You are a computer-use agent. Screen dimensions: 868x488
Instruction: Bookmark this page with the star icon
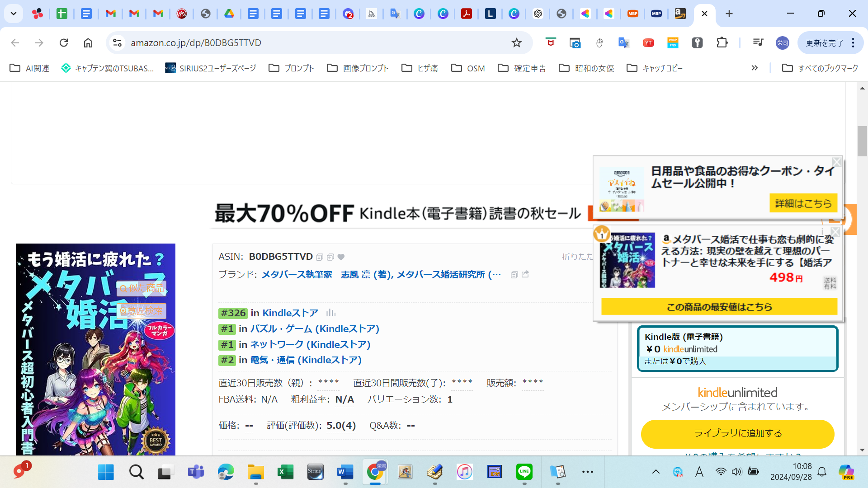tap(517, 42)
